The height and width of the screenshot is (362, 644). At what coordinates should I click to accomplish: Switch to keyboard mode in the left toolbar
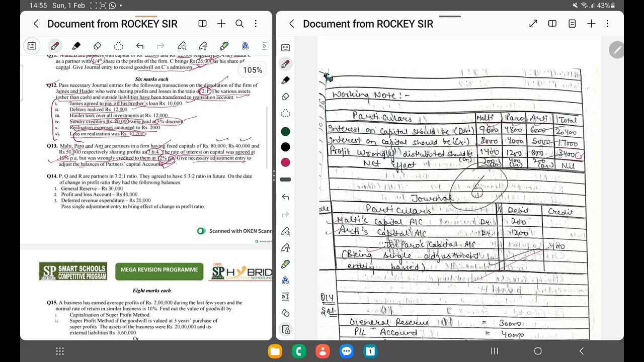pos(32,46)
